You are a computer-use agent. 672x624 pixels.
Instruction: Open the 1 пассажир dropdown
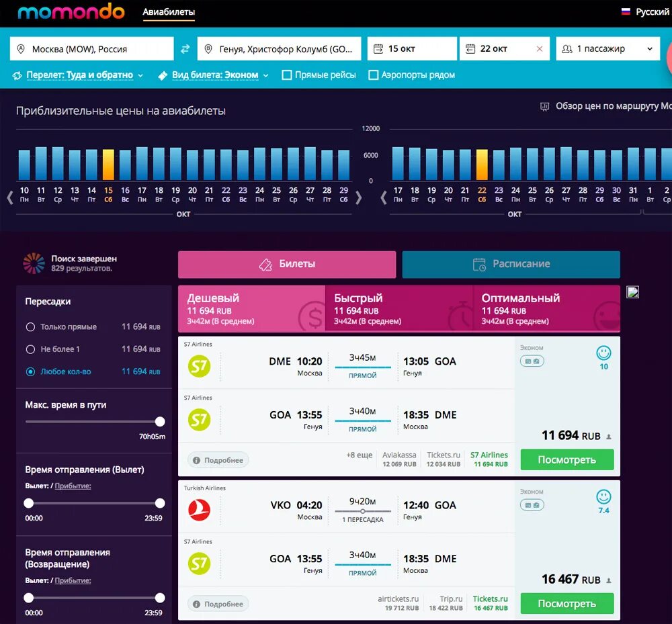coord(607,48)
